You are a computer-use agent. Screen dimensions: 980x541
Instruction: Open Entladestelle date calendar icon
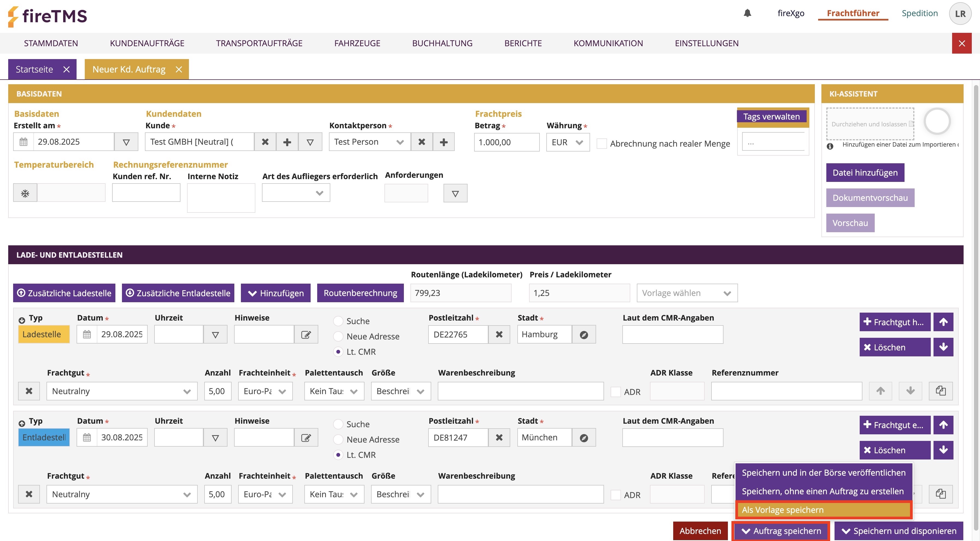(x=87, y=438)
